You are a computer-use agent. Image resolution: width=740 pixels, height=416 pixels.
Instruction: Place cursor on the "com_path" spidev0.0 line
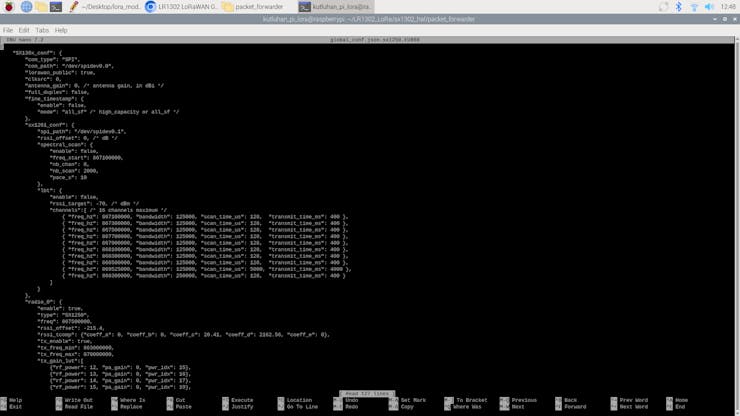coord(69,66)
